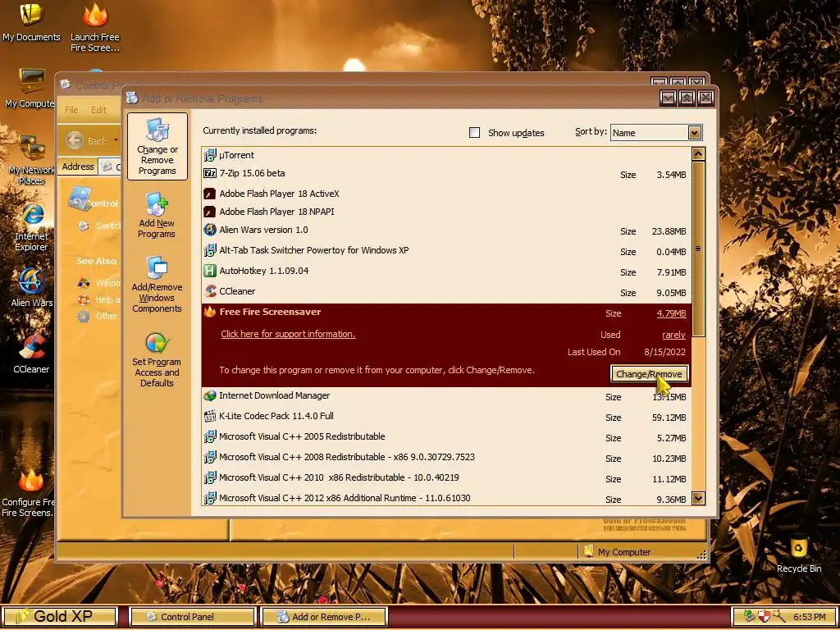This screenshot has width=840, height=630.
Task: Open the CCleaner desktop shortcut
Action: 31,354
